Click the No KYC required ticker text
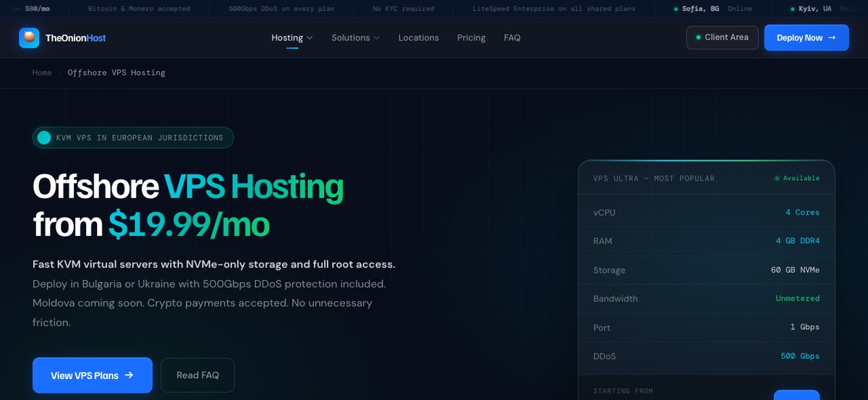This screenshot has height=400, width=868. (x=404, y=9)
